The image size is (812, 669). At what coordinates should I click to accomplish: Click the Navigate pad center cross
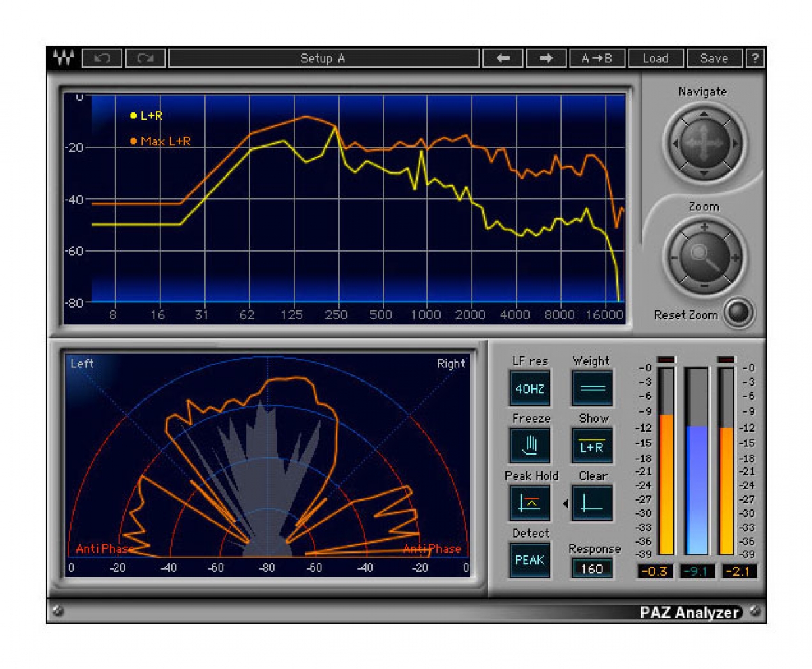(x=704, y=143)
